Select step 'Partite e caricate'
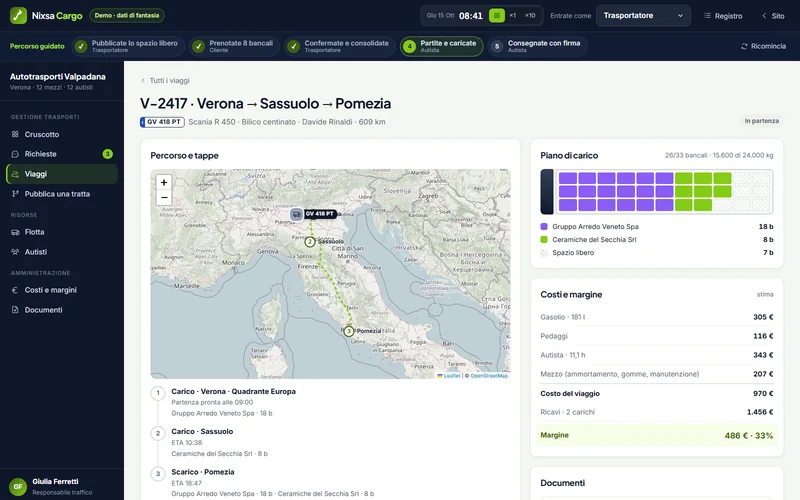Screen dimensions: 800x500 point(441,46)
